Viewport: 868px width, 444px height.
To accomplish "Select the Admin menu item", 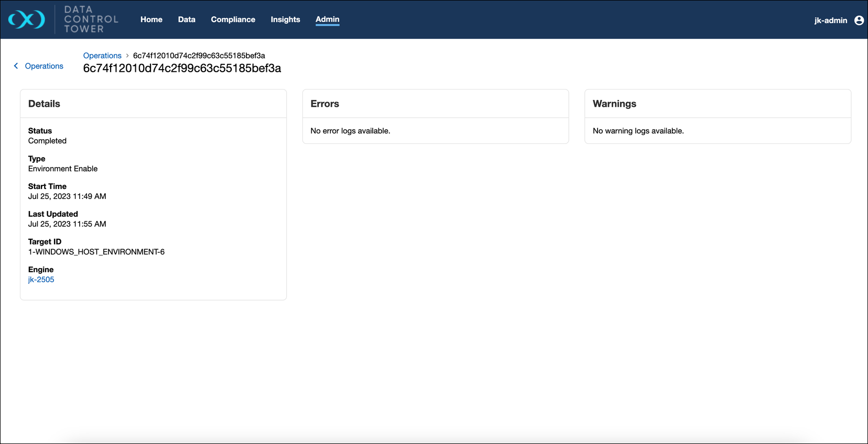I will pyautogui.click(x=327, y=19).
